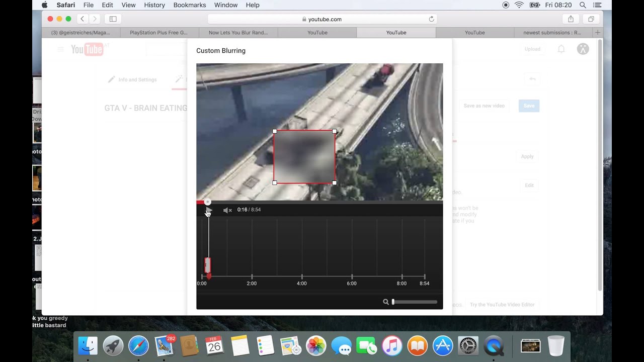Viewport: 644px width, 362px height.
Task: Click the Upload button
Action: coord(532,49)
